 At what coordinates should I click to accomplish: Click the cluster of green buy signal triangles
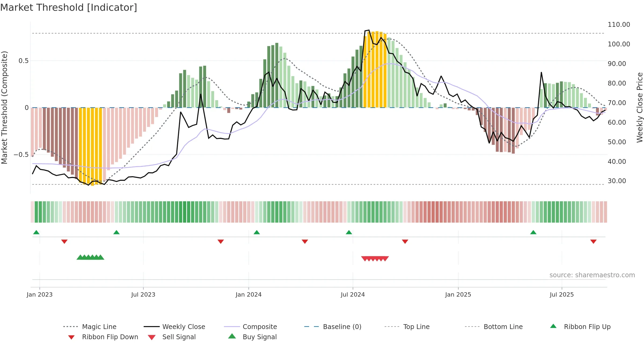(x=90, y=257)
